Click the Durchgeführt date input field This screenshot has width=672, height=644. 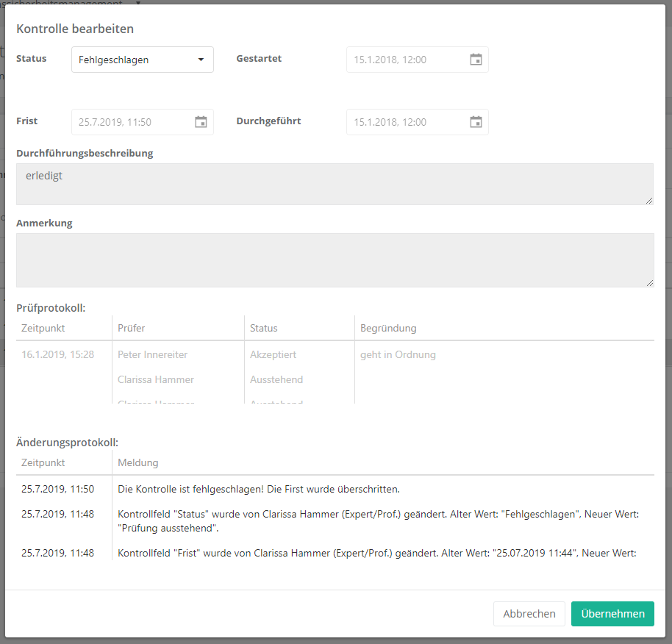(x=404, y=122)
